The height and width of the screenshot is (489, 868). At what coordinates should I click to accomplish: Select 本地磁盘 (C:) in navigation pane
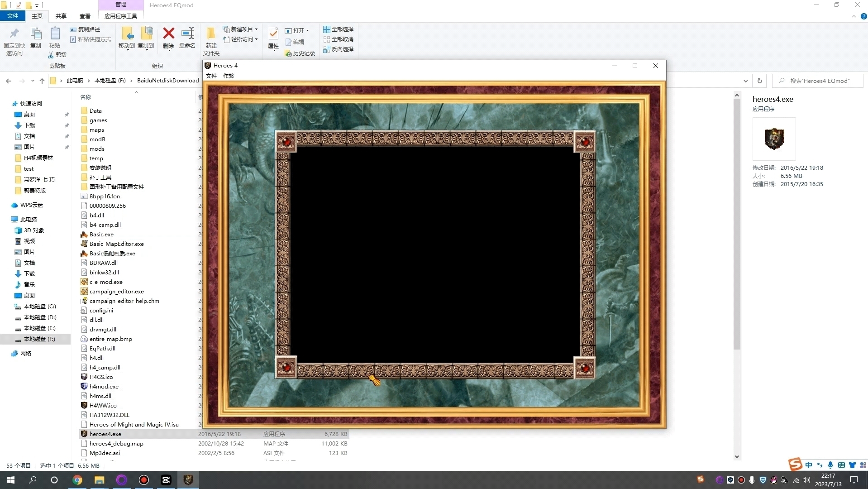click(x=39, y=307)
